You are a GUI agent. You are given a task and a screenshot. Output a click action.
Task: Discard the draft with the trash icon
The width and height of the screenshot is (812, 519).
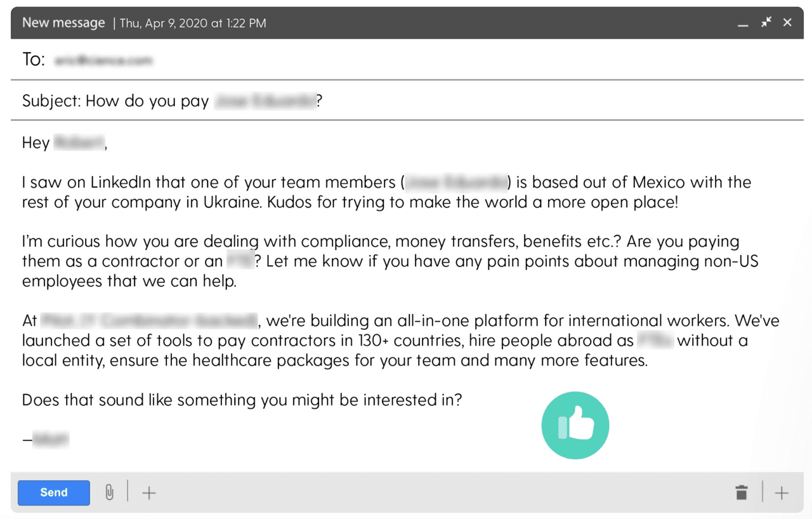coord(741,492)
